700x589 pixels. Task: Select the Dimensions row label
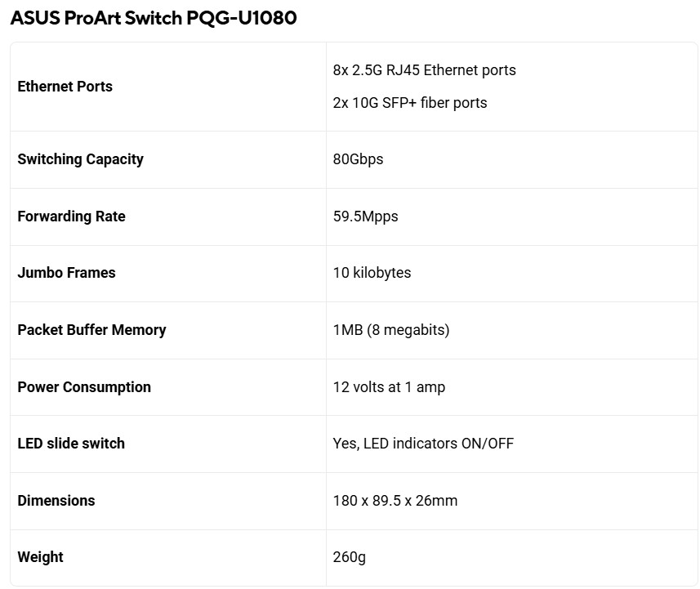(56, 501)
